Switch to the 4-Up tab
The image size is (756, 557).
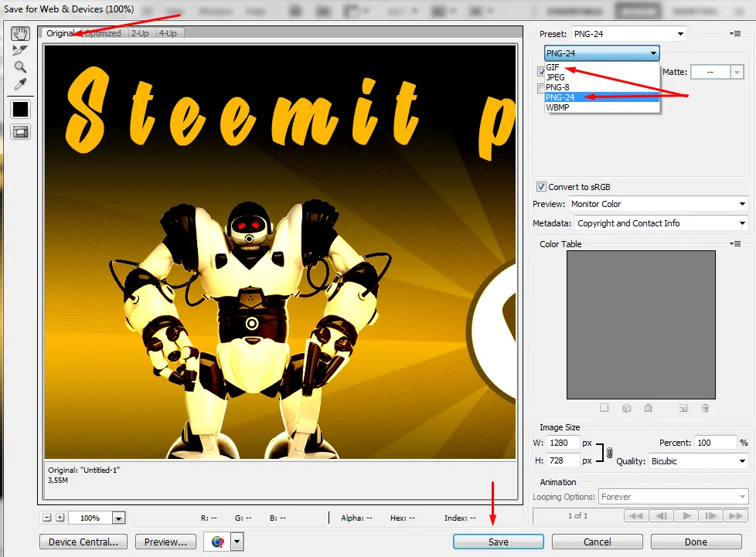point(168,33)
